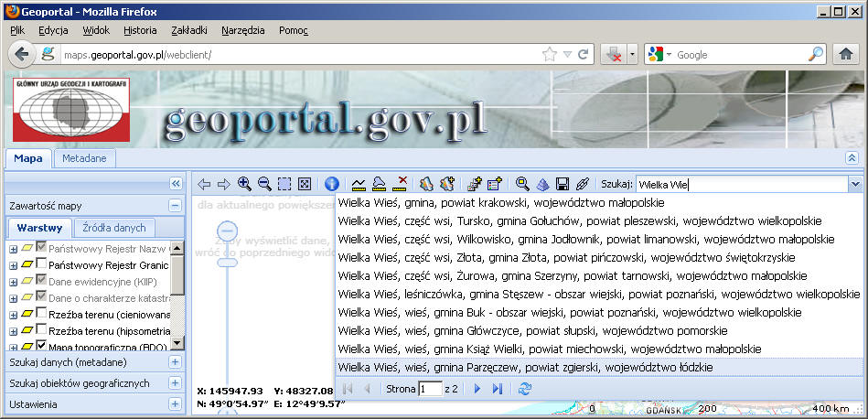Open the Plik menu
This screenshot has height=419, width=868.
(x=17, y=30)
